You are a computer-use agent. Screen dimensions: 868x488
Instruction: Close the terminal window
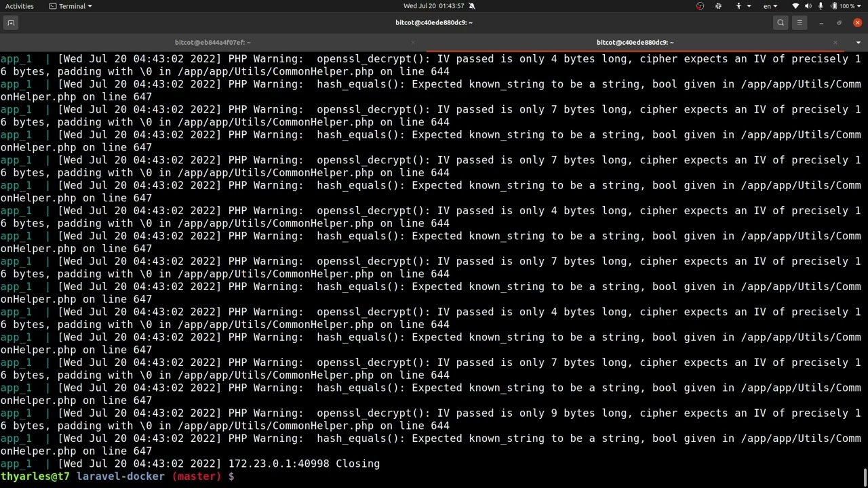point(857,22)
